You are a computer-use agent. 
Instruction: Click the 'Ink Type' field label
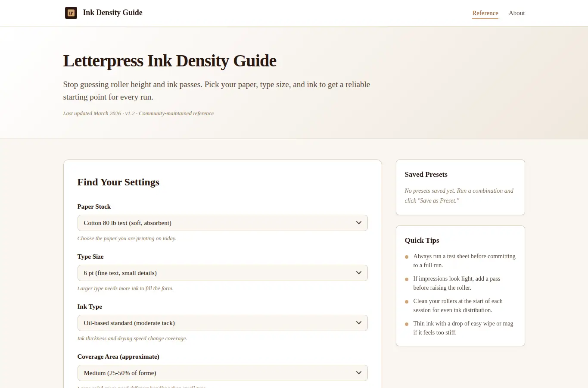(90, 307)
